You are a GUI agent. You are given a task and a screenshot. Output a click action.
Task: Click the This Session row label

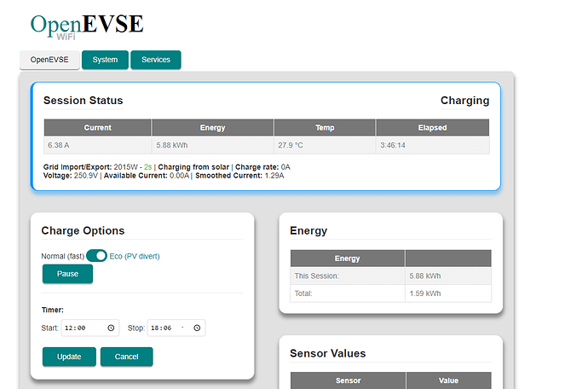click(316, 276)
